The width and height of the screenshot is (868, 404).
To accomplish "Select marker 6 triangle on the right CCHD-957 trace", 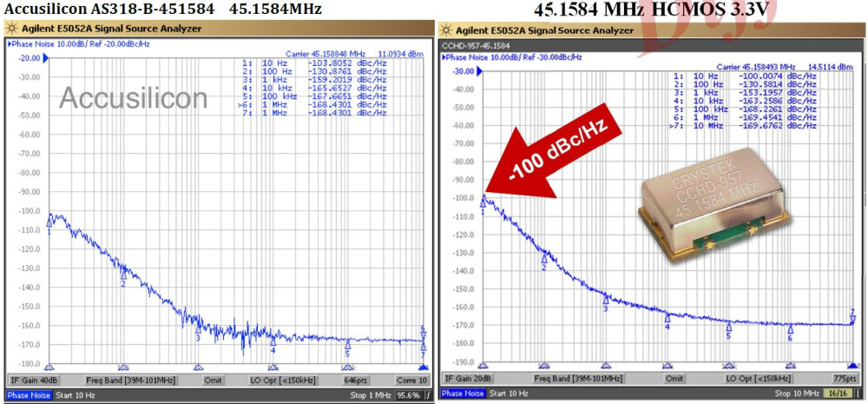I will pyautogui.click(x=791, y=329).
